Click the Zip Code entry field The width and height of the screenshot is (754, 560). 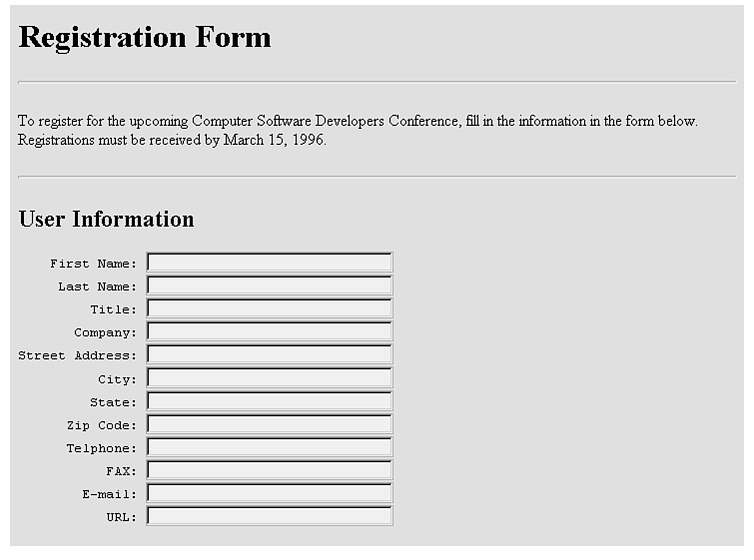click(x=270, y=424)
